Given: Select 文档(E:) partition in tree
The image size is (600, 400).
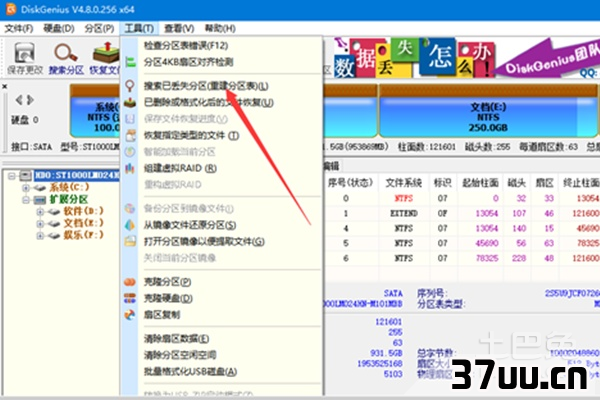Looking at the screenshot, I should pos(83,223).
